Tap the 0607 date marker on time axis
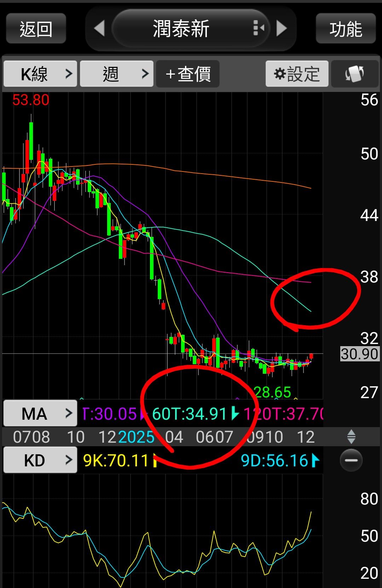382x588 pixels. tap(214, 437)
